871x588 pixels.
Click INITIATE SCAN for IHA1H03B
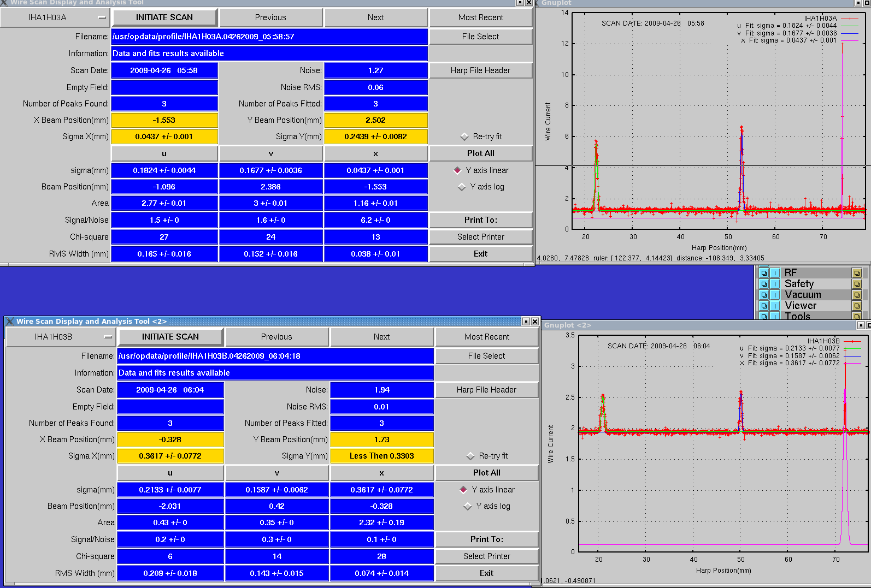pyautogui.click(x=170, y=337)
